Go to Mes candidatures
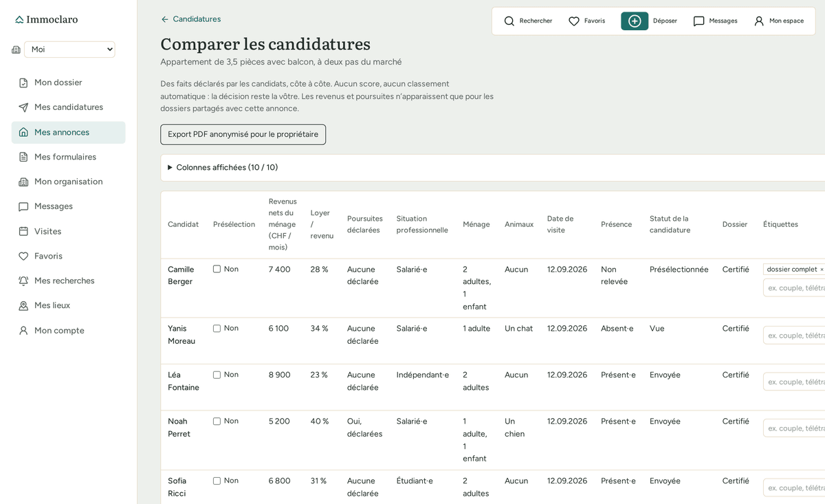 click(x=68, y=107)
